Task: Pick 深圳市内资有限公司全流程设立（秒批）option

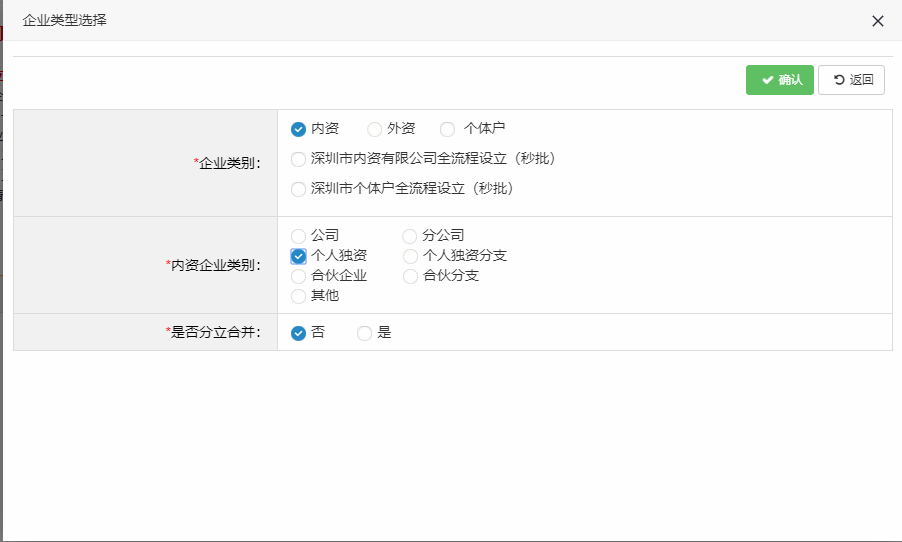Action: coord(298,159)
